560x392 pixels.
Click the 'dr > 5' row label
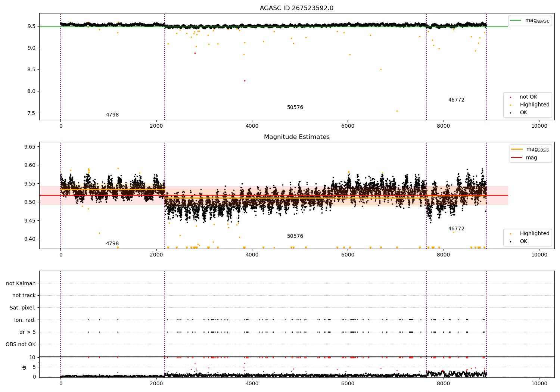28,332
